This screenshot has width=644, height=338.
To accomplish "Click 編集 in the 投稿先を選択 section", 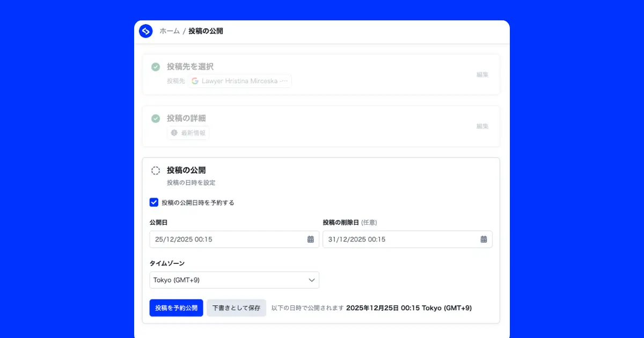I will coord(482,75).
